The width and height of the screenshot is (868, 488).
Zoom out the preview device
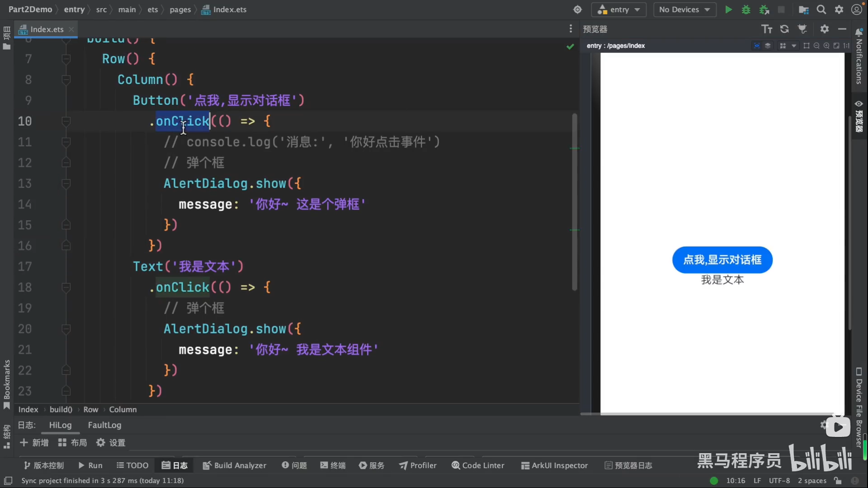pos(816,46)
